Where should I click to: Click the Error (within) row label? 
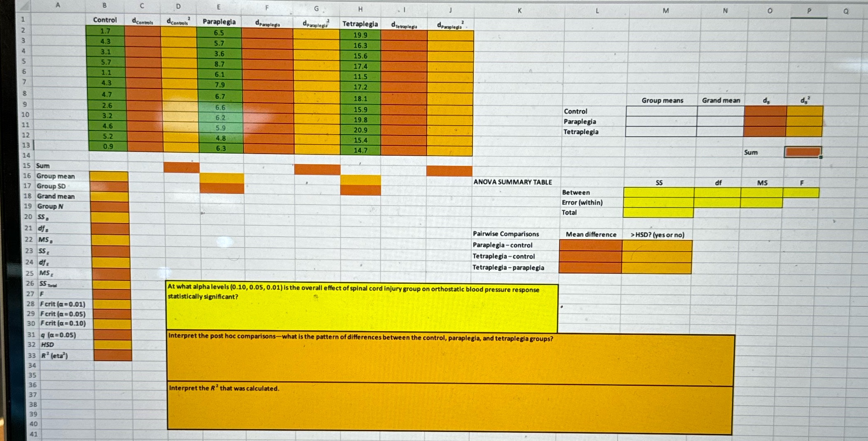pyautogui.click(x=582, y=203)
